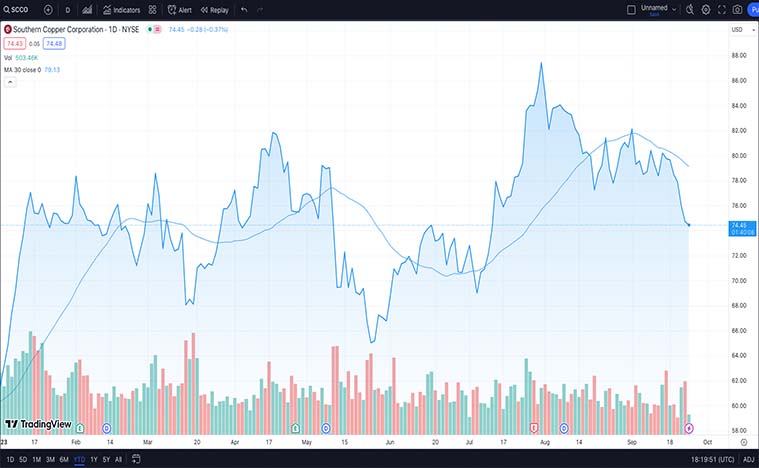Open the 18:19:51 (UTC) timezone menu

click(x=712, y=459)
